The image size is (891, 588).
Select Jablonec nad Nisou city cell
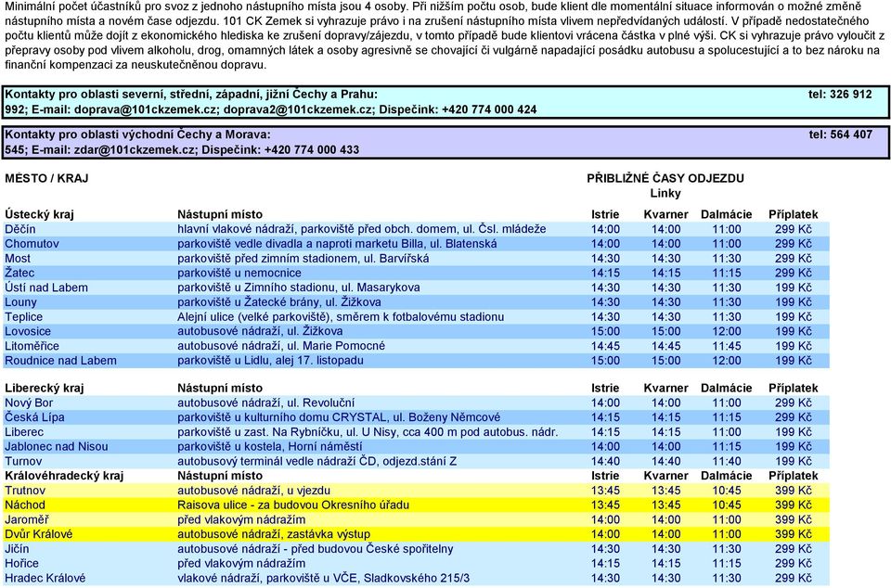[x=57, y=447]
